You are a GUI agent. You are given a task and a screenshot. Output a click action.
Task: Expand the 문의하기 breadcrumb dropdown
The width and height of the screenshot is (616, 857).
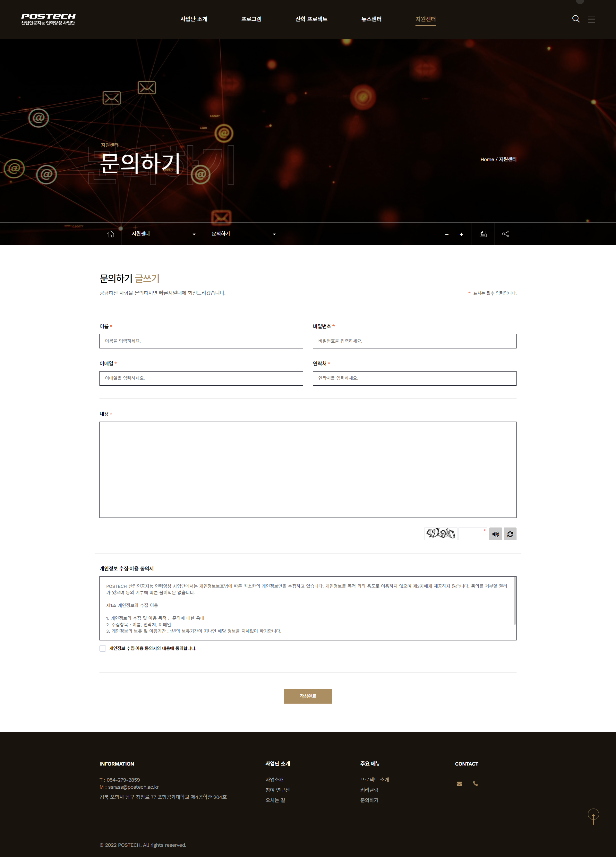click(242, 234)
